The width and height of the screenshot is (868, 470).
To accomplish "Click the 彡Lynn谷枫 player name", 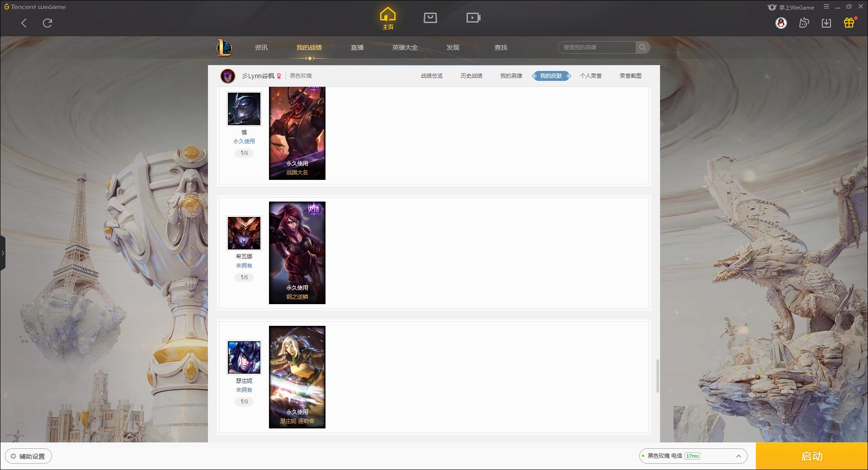I will (x=258, y=76).
